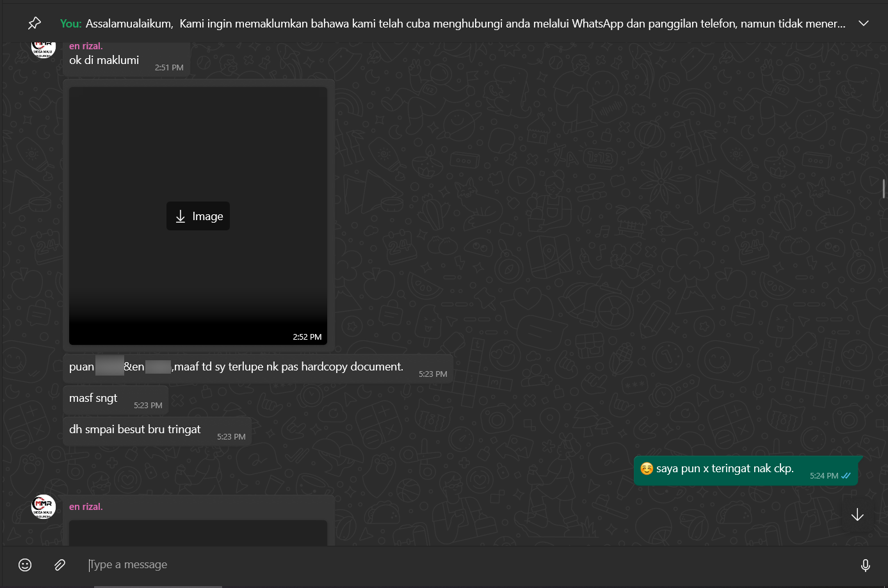Click the microphone voice message icon
This screenshot has width=888, height=588.
pos(866,565)
